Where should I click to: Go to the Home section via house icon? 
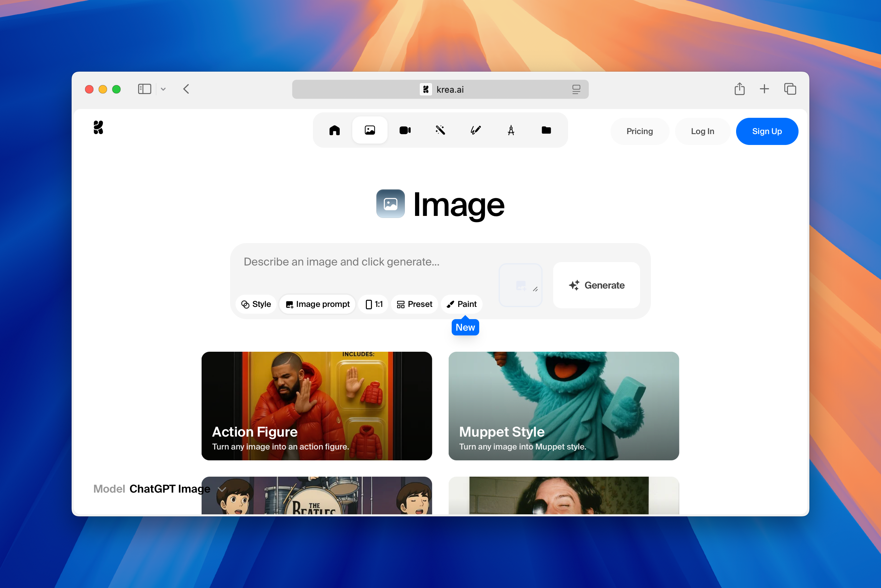pos(334,130)
